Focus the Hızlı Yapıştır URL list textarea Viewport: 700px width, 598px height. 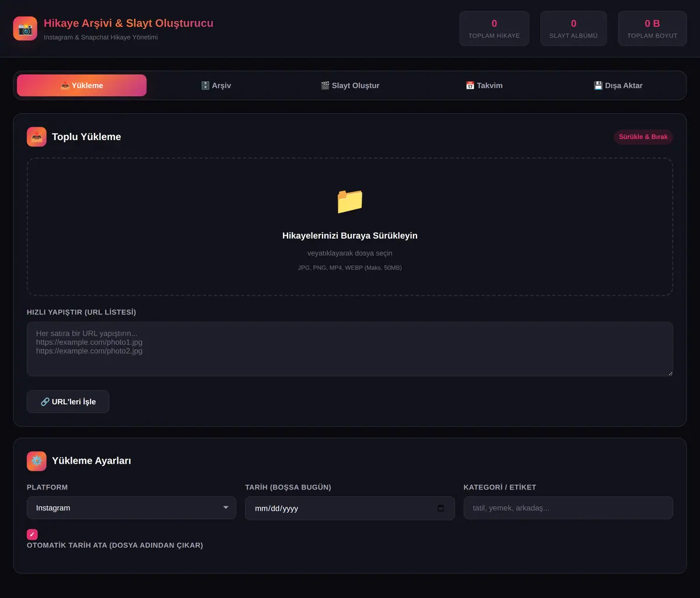pyautogui.click(x=350, y=349)
